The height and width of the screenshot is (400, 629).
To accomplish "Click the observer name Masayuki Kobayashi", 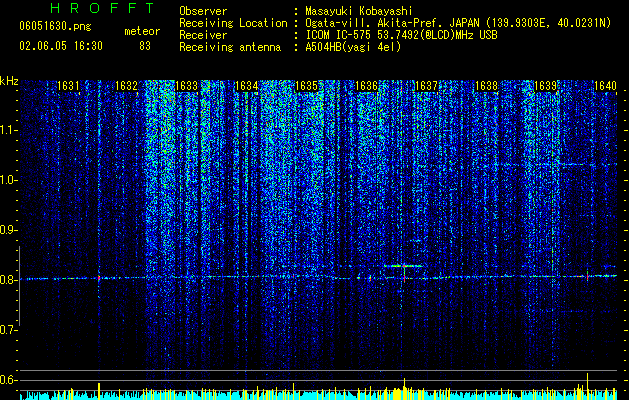I will point(359,11).
